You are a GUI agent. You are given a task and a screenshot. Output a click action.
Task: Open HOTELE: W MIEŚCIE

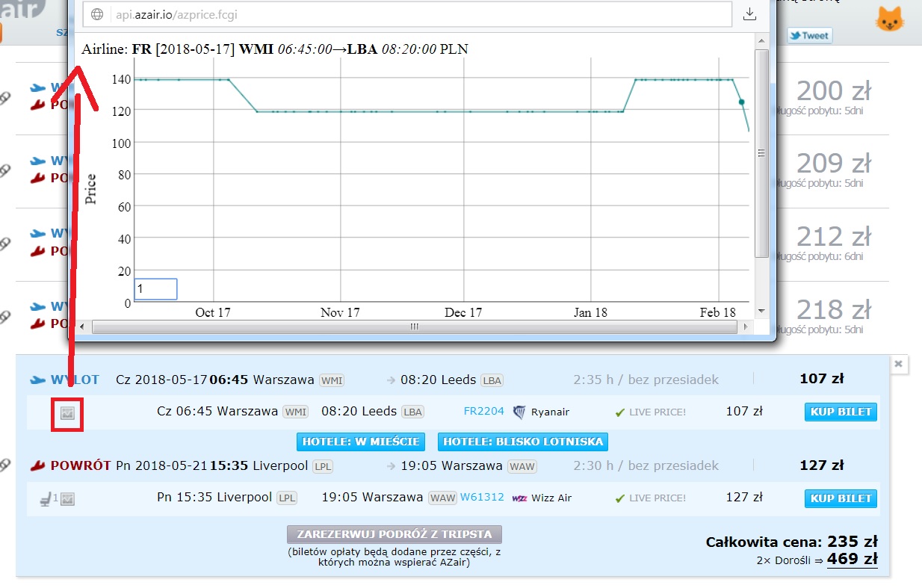click(361, 442)
